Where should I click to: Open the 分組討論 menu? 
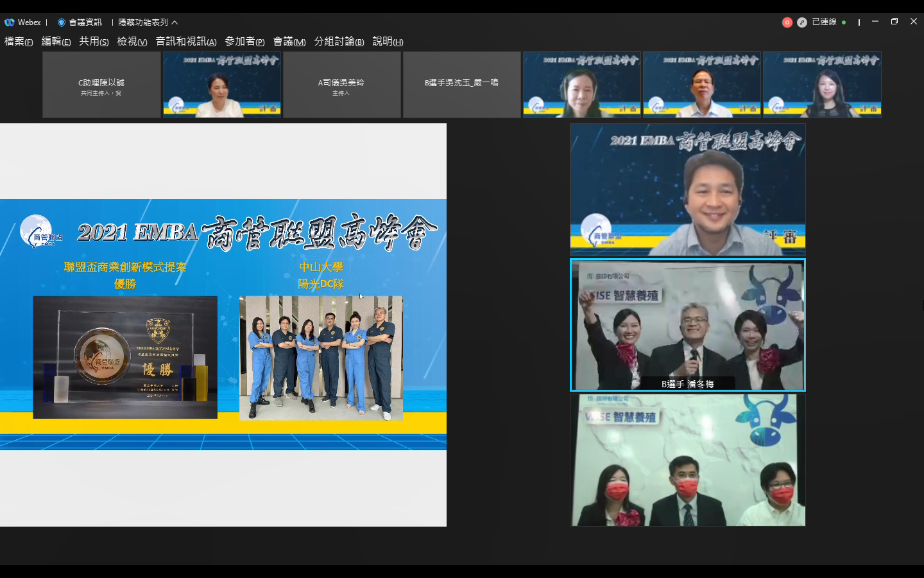click(x=339, y=42)
